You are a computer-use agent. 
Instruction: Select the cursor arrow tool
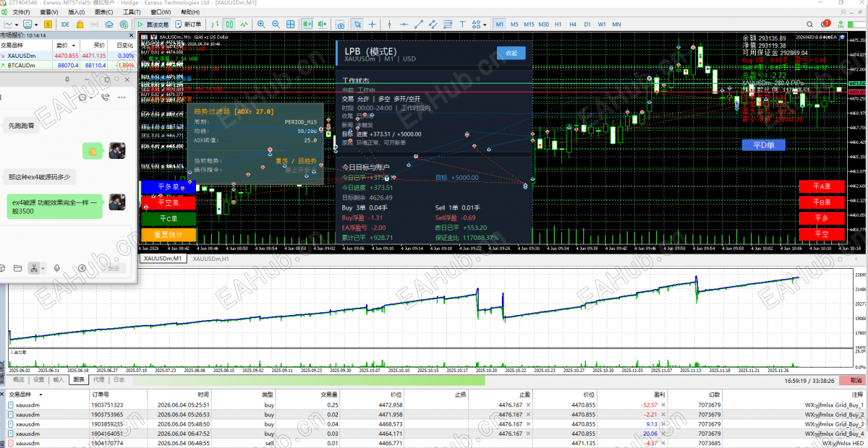click(357, 24)
